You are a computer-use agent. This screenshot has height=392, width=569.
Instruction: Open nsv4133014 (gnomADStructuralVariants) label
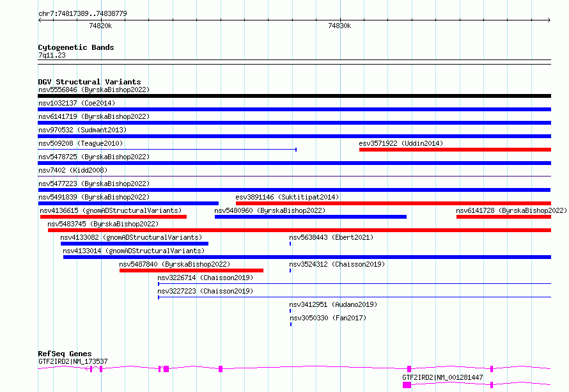click(x=134, y=251)
